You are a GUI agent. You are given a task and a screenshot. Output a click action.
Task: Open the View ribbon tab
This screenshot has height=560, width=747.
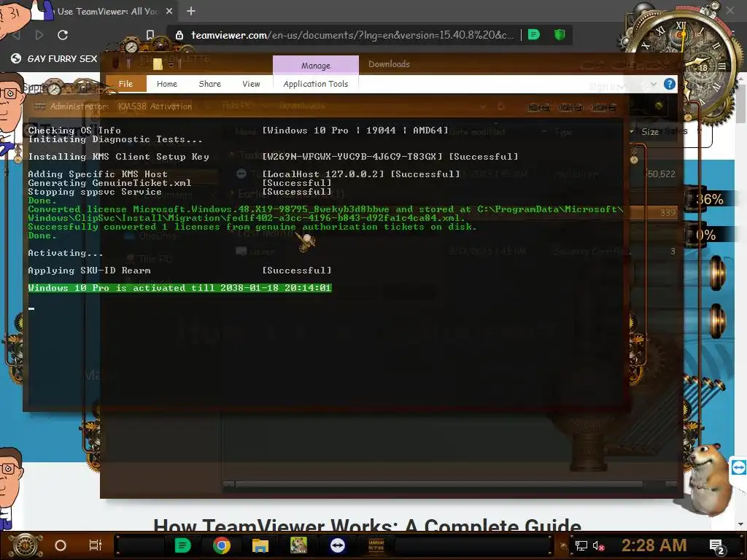251,84
